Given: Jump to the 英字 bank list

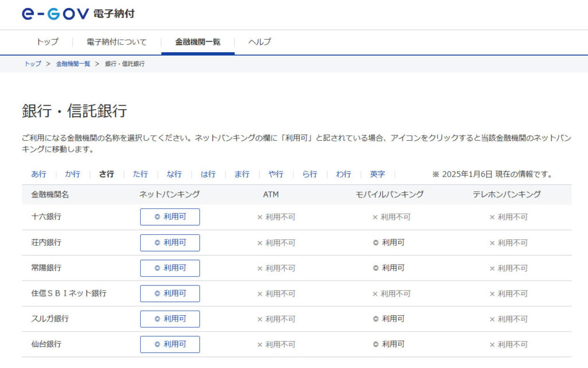Looking at the screenshot, I should tap(377, 175).
